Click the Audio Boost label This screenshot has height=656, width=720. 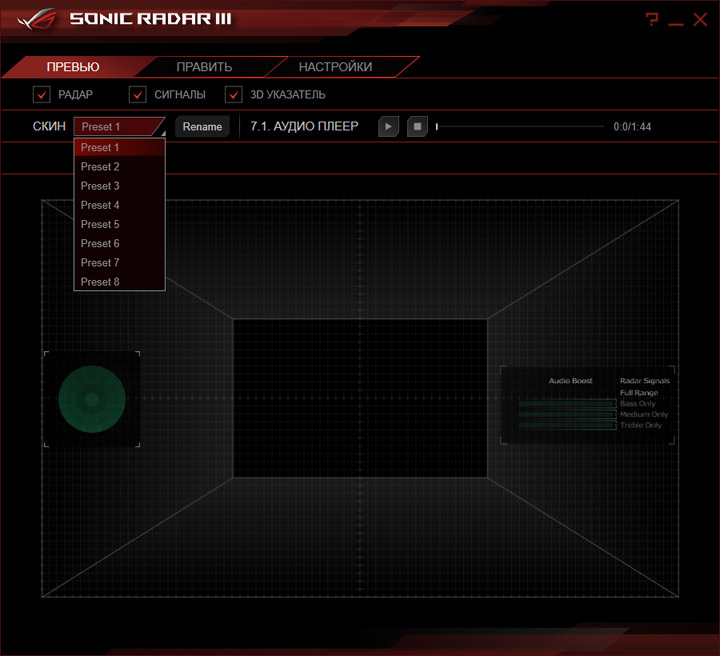pyautogui.click(x=571, y=381)
